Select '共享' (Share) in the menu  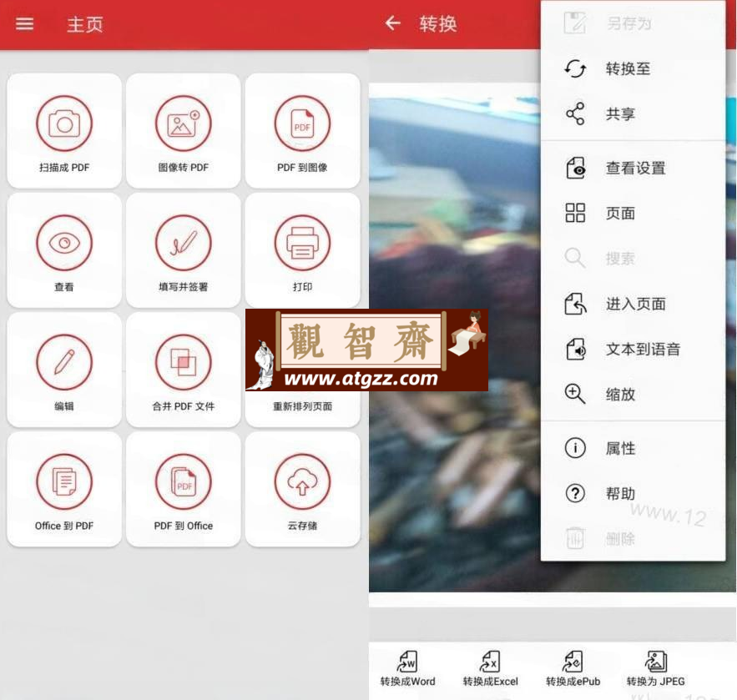click(634, 114)
